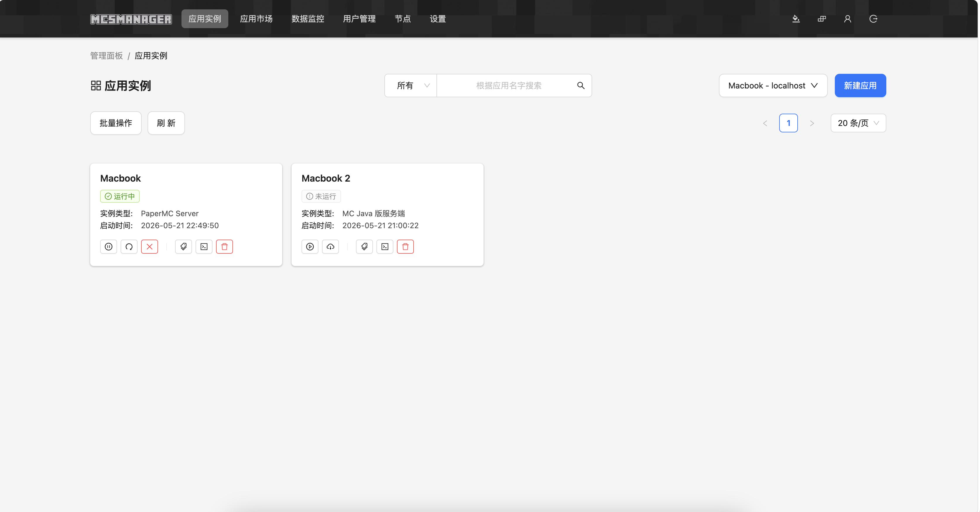Start the Macbook 2 instance

(310, 247)
